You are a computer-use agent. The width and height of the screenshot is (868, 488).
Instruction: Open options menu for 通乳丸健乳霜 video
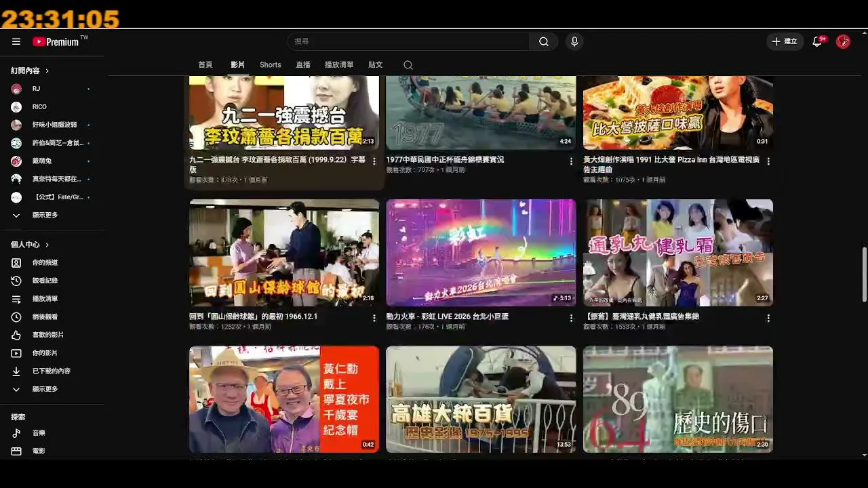click(768, 318)
